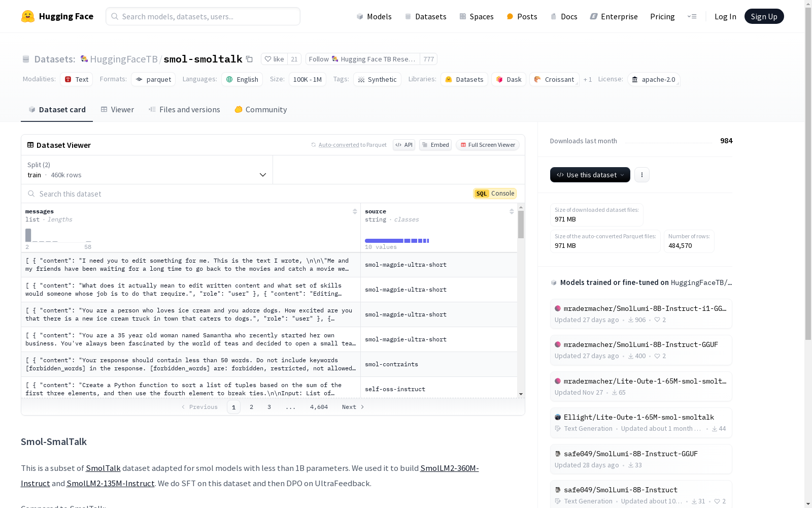Open the Synthetic tag
The width and height of the screenshot is (812, 508).
coord(377,79)
